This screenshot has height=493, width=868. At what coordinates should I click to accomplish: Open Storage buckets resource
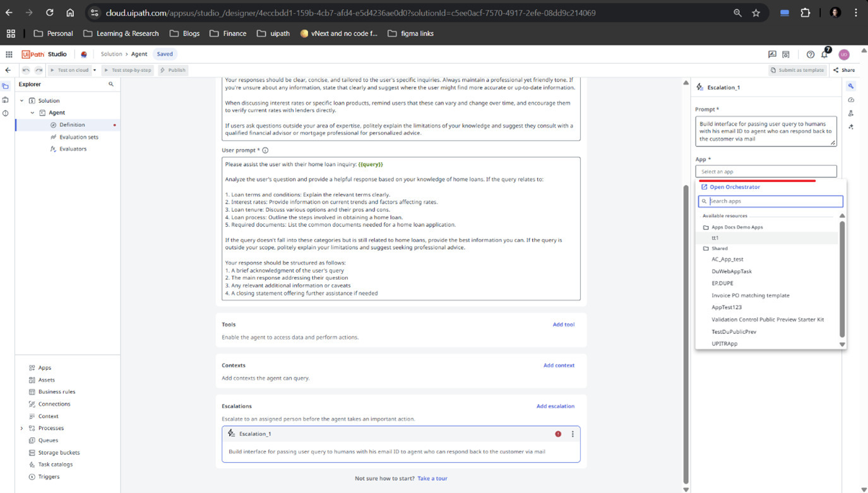[x=59, y=453]
